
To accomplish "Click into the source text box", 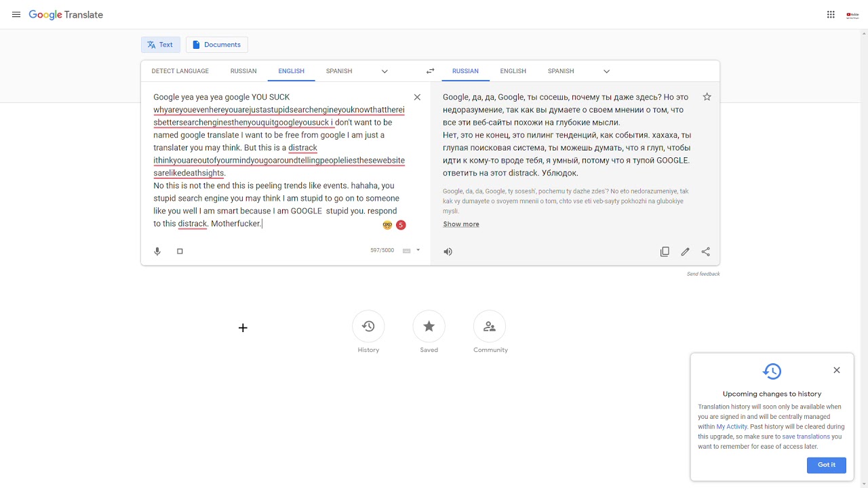I will point(279,161).
